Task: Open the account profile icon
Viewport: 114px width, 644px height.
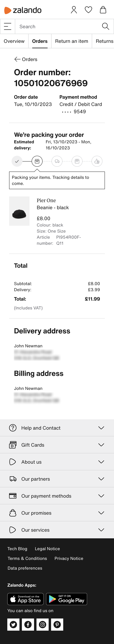Action: click(74, 10)
